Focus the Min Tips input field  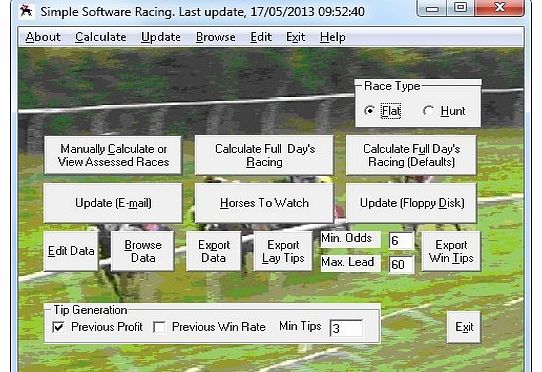click(x=346, y=328)
